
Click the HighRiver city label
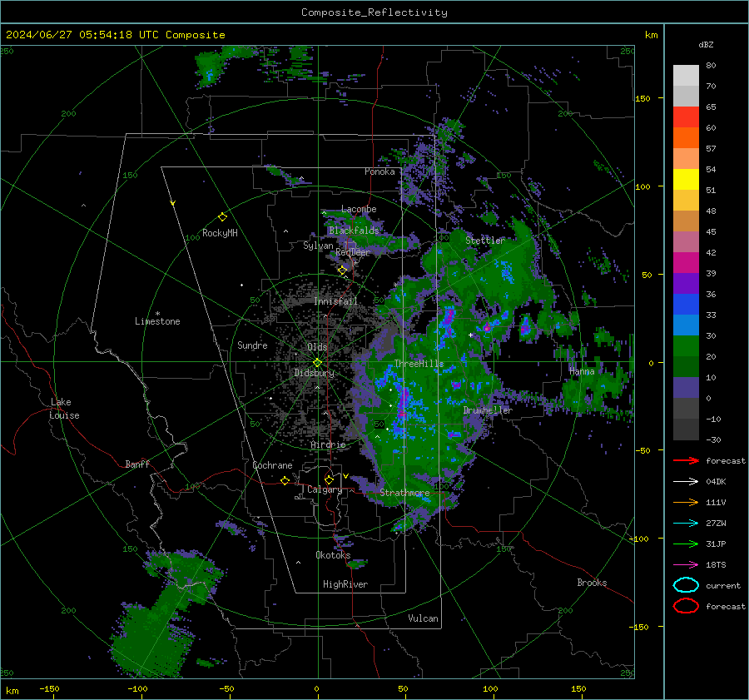pyautogui.click(x=345, y=584)
